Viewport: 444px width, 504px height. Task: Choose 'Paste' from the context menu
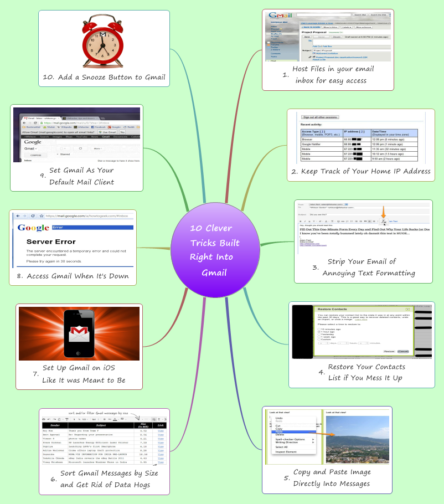coord(278,431)
